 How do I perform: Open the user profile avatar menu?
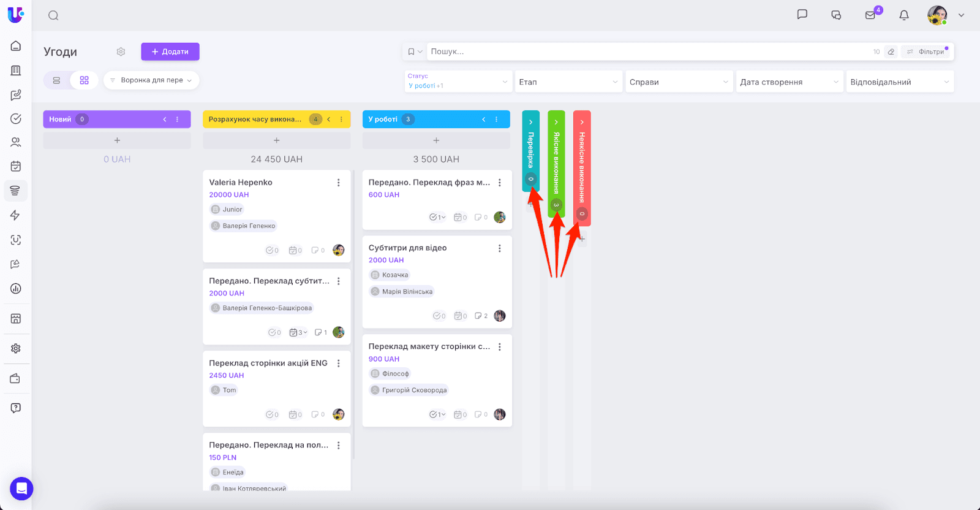(x=937, y=15)
